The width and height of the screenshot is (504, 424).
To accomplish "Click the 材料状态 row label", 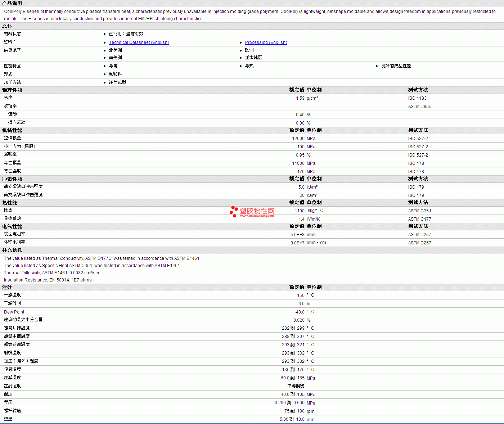I will pyautogui.click(x=12, y=34).
